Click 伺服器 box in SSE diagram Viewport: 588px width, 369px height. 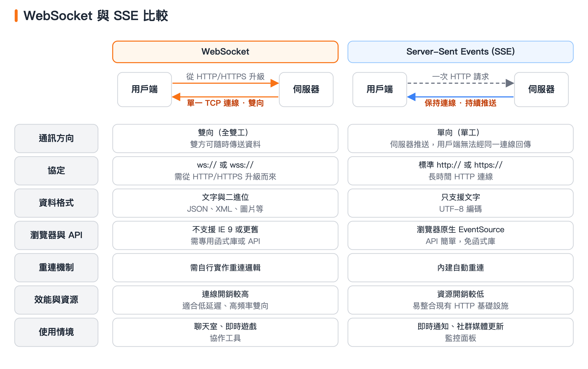(541, 90)
